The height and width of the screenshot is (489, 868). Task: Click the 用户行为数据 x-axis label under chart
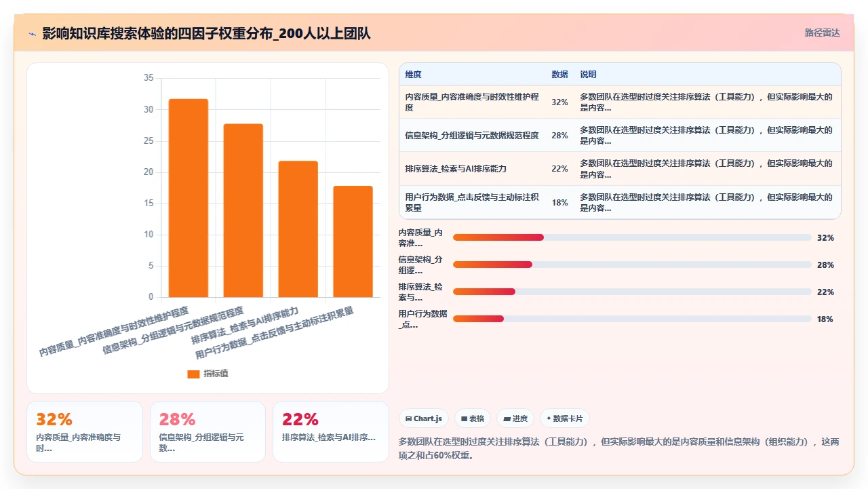pyautogui.click(x=274, y=332)
